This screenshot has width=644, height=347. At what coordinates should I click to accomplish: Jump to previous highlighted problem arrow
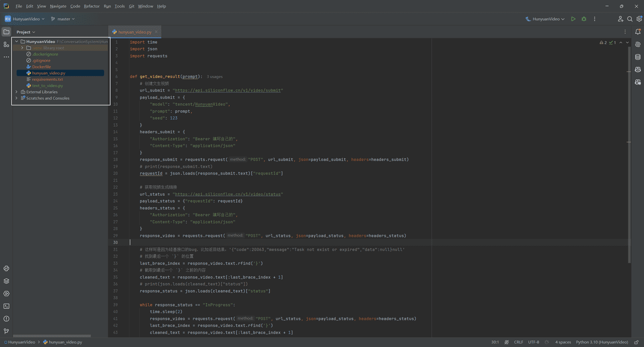[x=621, y=43]
